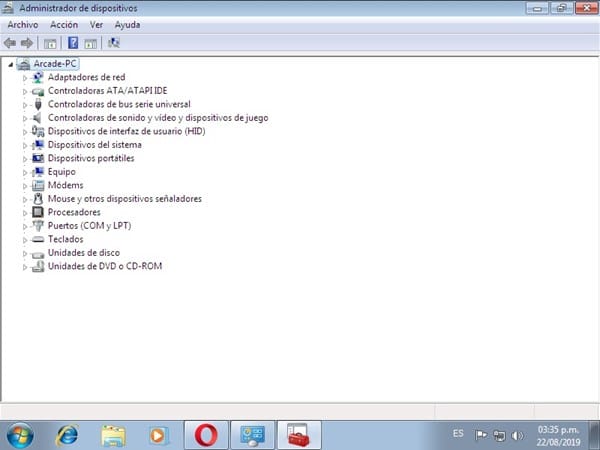Viewport: 600px width, 450px height.
Task: Click the Adaptadores de red icon
Action: pos(38,77)
